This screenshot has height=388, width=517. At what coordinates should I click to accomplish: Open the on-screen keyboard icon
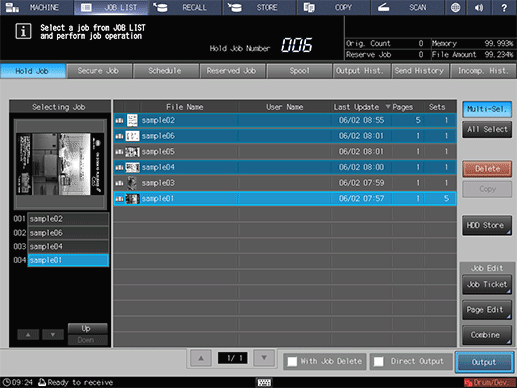click(264, 383)
